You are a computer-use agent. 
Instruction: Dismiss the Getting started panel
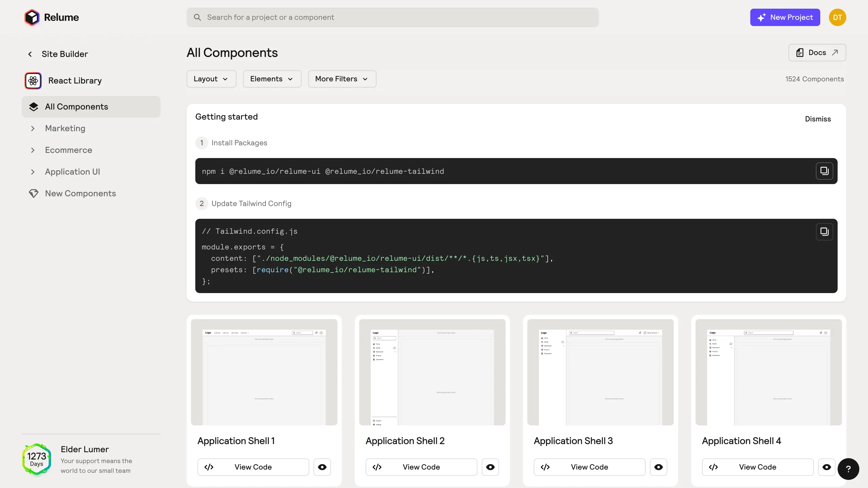point(818,119)
